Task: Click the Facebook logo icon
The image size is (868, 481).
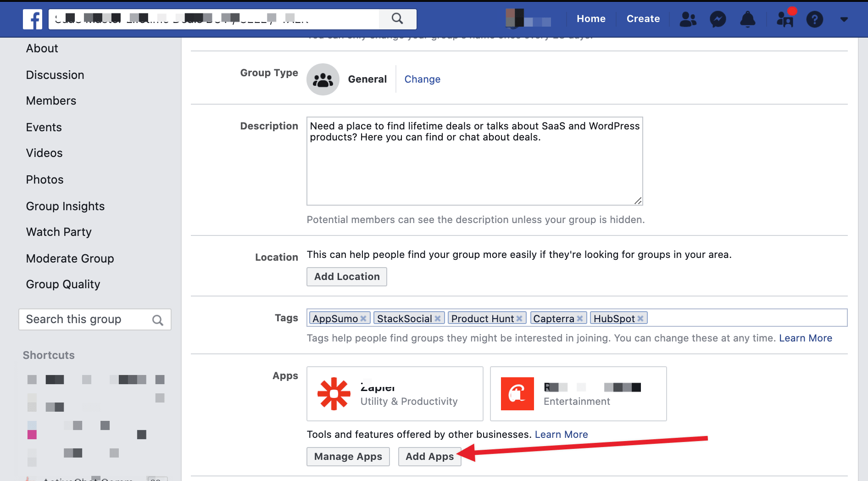Action: tap(33, 19)
